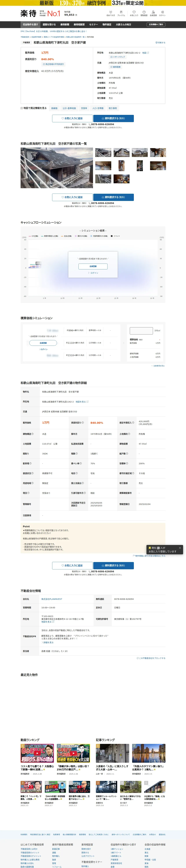
Task: Click top お気に入りに追加 button
Action: 72,118
